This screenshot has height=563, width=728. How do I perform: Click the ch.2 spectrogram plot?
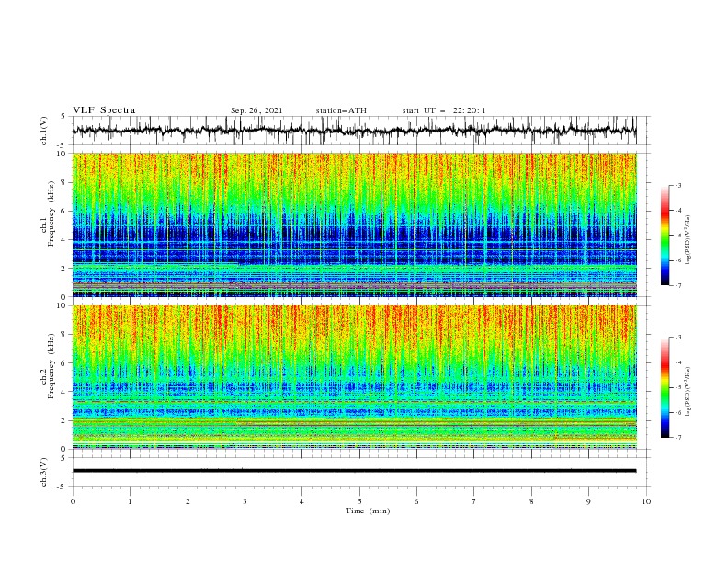pyautogui.click(x=354, y=377)
